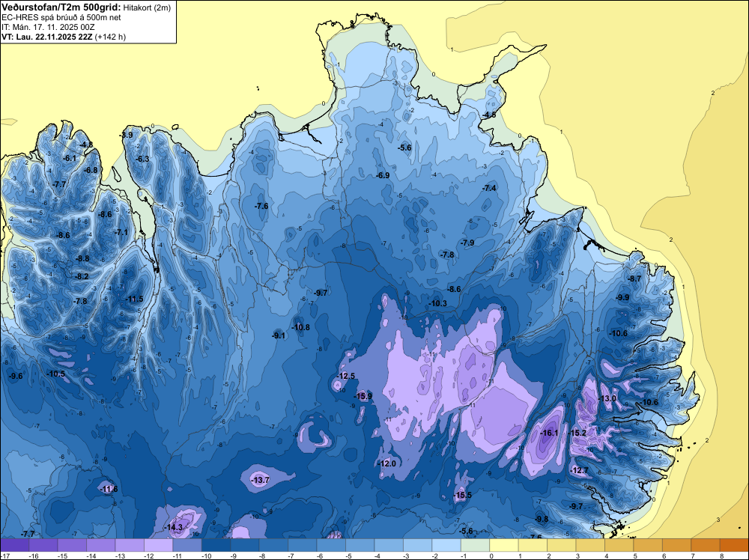
Task: Click the -15.2 temperature label
Action: click(577, 433)
